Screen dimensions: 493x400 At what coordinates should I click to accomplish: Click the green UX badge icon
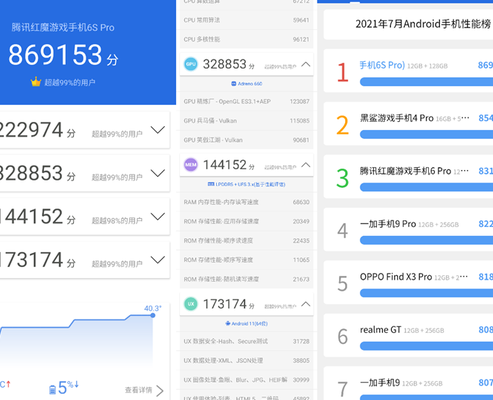click(191, 304)
